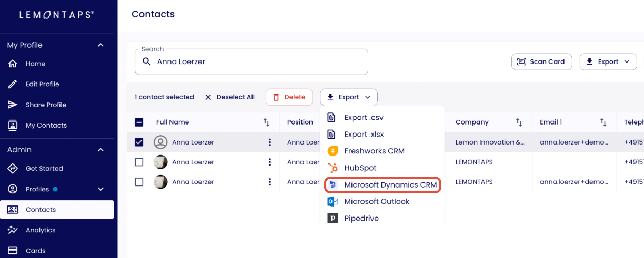This screenshot has height=258, width=644.
Task: Delete the selected contact
Action: point(289,97)
